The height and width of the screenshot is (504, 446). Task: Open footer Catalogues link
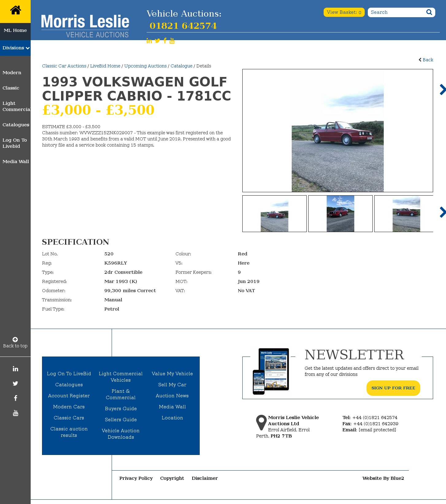[69, 385]
